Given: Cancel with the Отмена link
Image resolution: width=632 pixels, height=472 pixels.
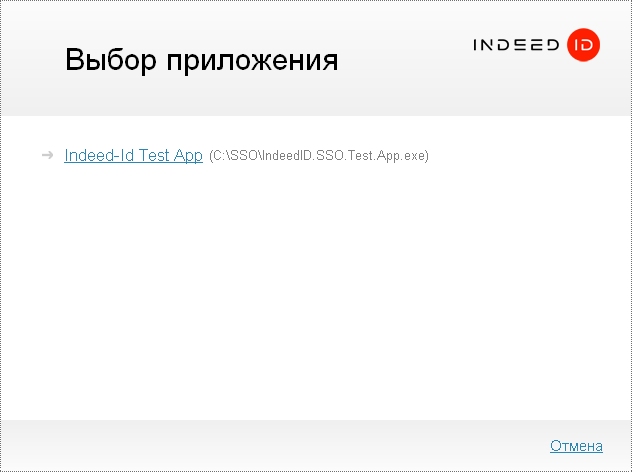Looking at the screenshot, I should pos(576,446).
